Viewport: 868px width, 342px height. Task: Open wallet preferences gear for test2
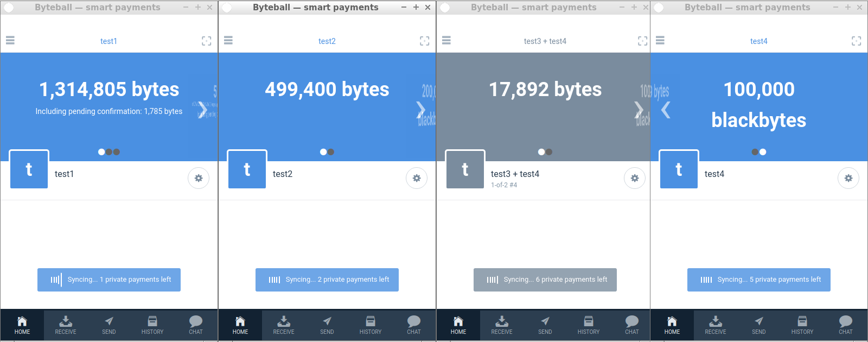point(417,178)
